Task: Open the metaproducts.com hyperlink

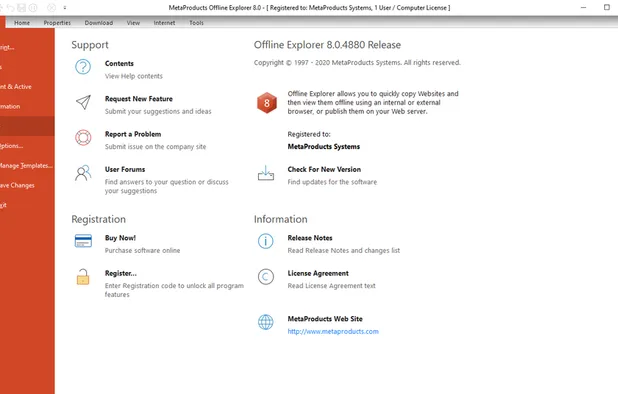Action: 333,331
